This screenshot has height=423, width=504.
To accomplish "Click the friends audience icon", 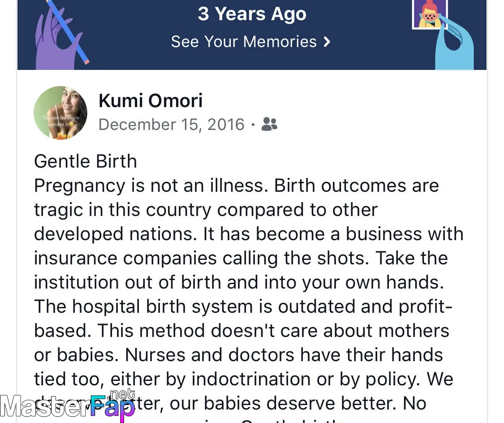I will coord(269,124).
